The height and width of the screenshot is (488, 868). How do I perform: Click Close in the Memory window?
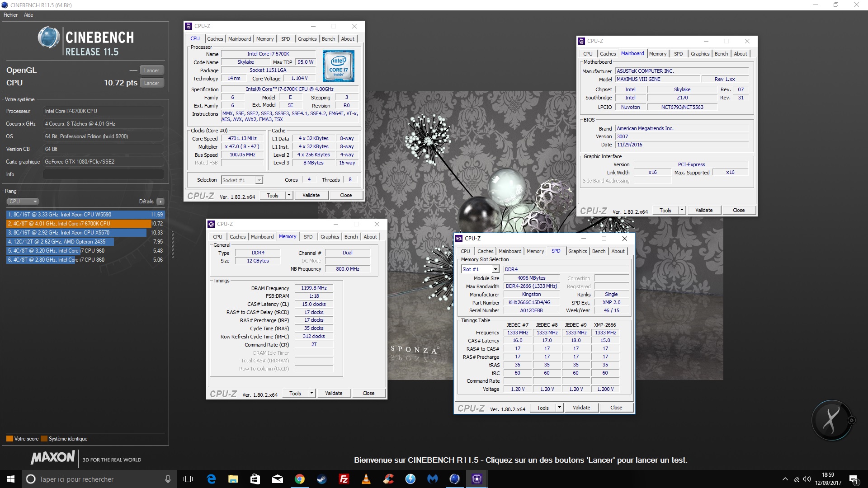pos(368,393)
